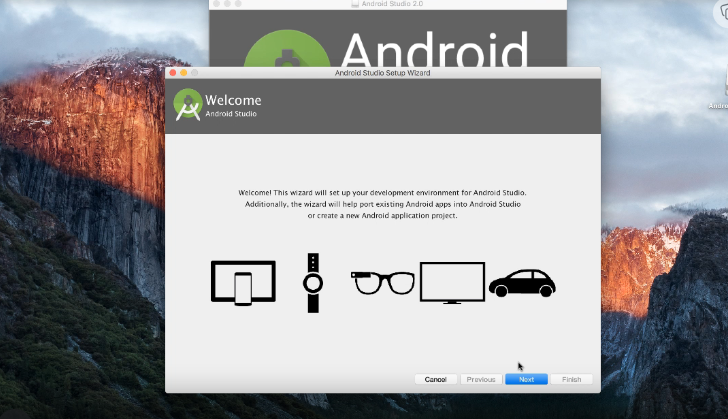
Task: Click the Finish button
Action: pos(571,380)
